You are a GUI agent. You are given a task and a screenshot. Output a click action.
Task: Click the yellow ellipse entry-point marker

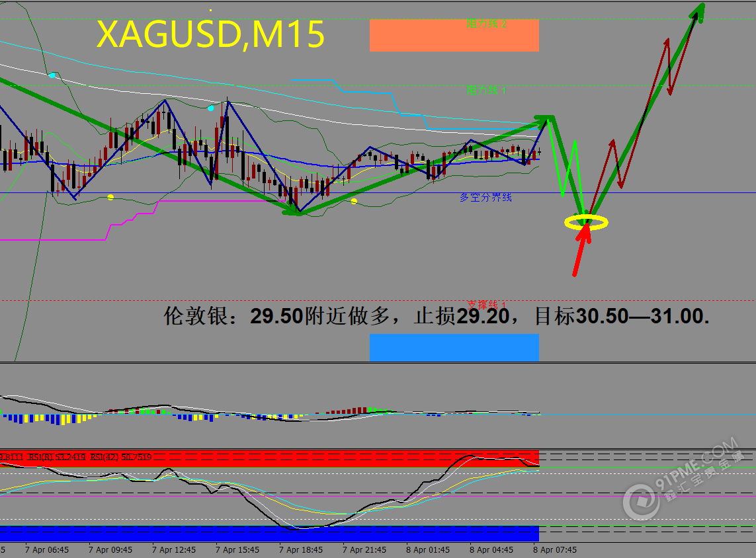coord(586,222)
